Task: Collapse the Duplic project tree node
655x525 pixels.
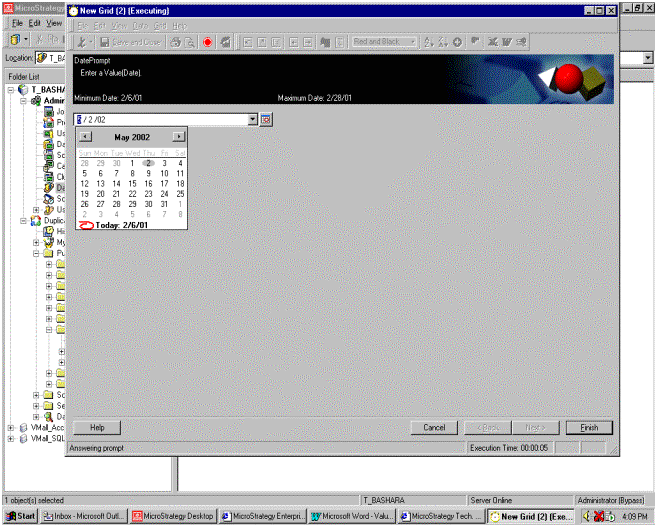Action: tap(23, 220)
